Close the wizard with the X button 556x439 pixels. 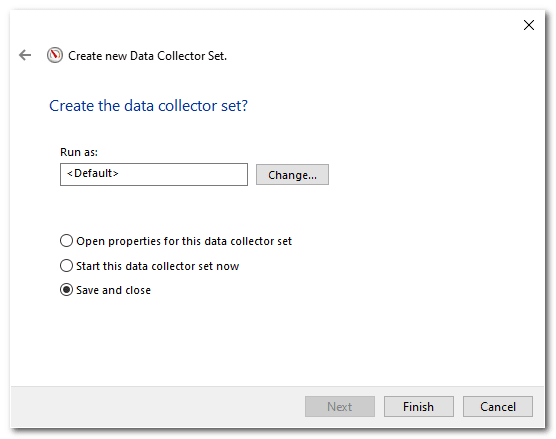coord(529,25)
